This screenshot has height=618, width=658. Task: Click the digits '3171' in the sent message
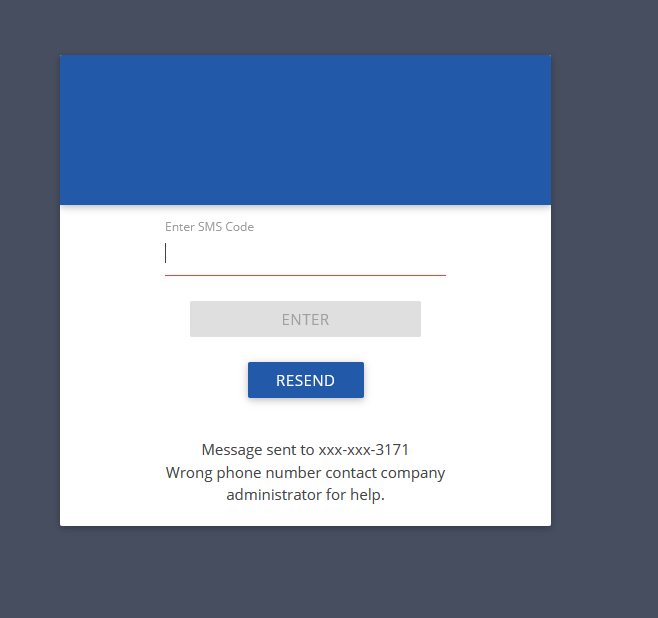pyautogui.click(x=392, y=450)
